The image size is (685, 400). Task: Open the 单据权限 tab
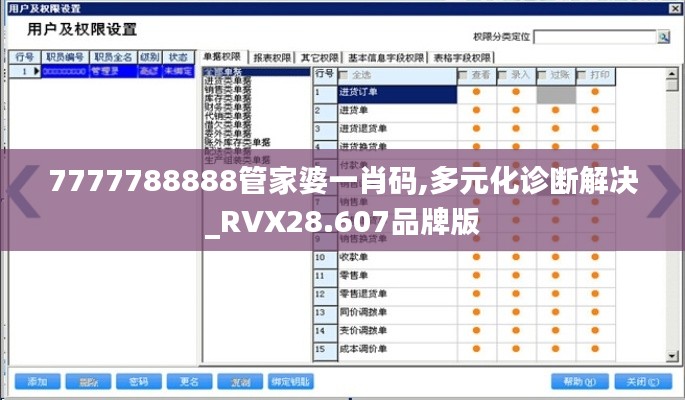(x=222, y=57)
